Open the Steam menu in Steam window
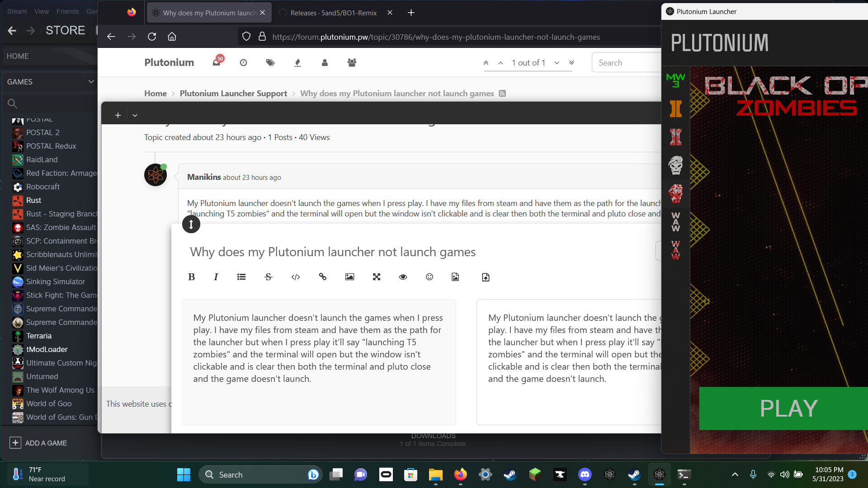Screen dimensions: 868x488 pos(17,11)
